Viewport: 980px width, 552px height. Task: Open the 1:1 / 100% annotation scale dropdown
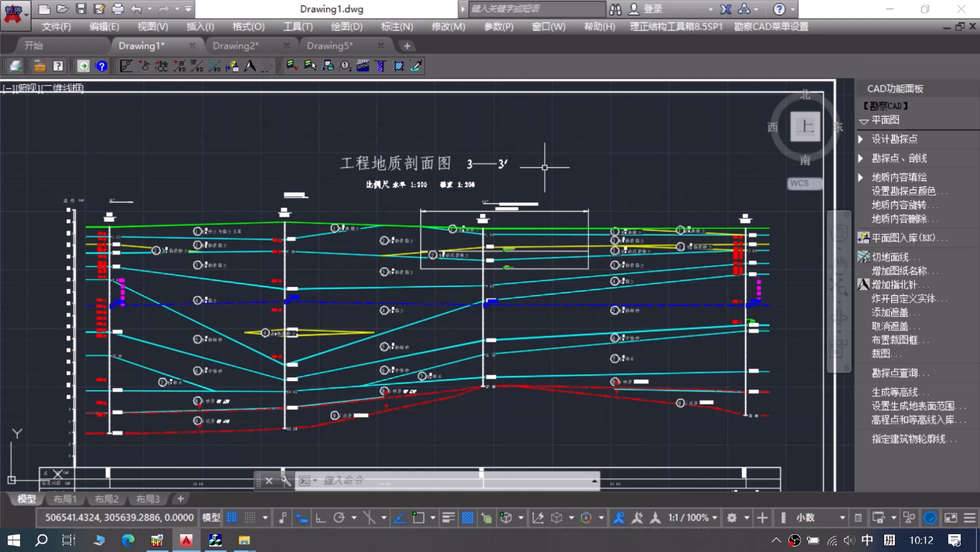point(692,518)
